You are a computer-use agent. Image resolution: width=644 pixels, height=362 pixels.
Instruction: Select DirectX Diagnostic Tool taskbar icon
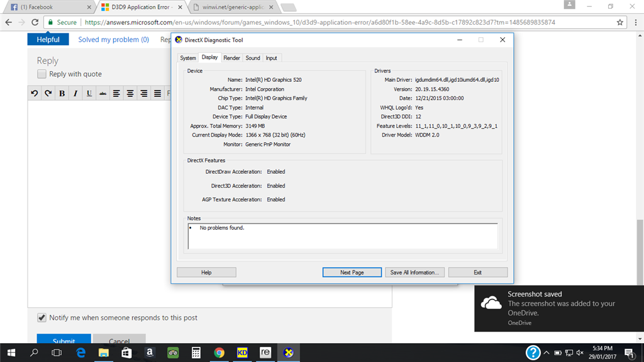(x=288, y=353)
